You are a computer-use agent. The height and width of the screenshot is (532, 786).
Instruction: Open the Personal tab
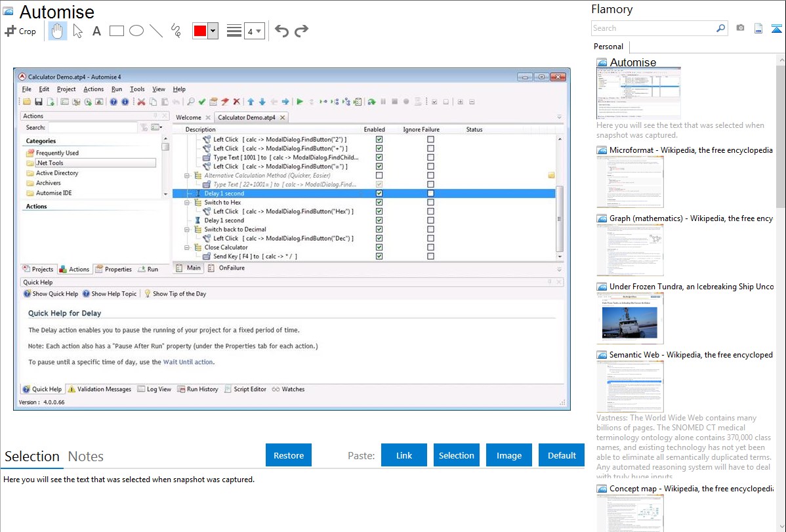click(608, 47)
